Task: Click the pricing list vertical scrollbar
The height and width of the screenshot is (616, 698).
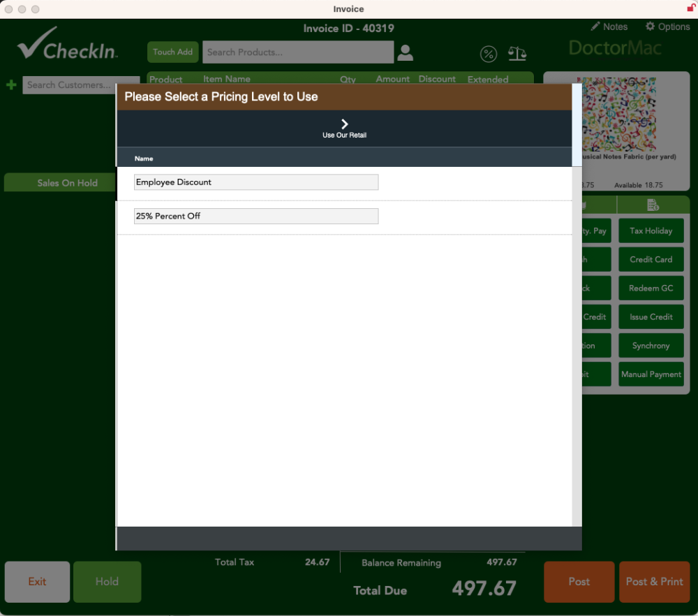Action: (577, 314)
